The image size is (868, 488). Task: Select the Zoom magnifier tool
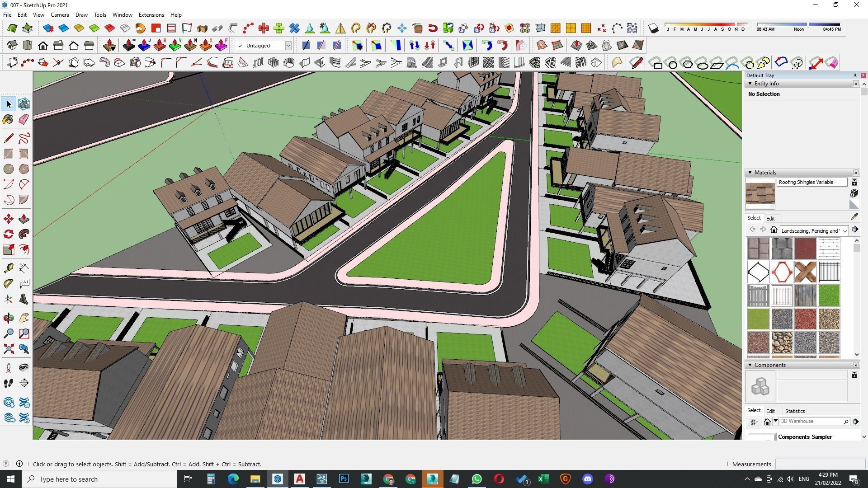9,333
